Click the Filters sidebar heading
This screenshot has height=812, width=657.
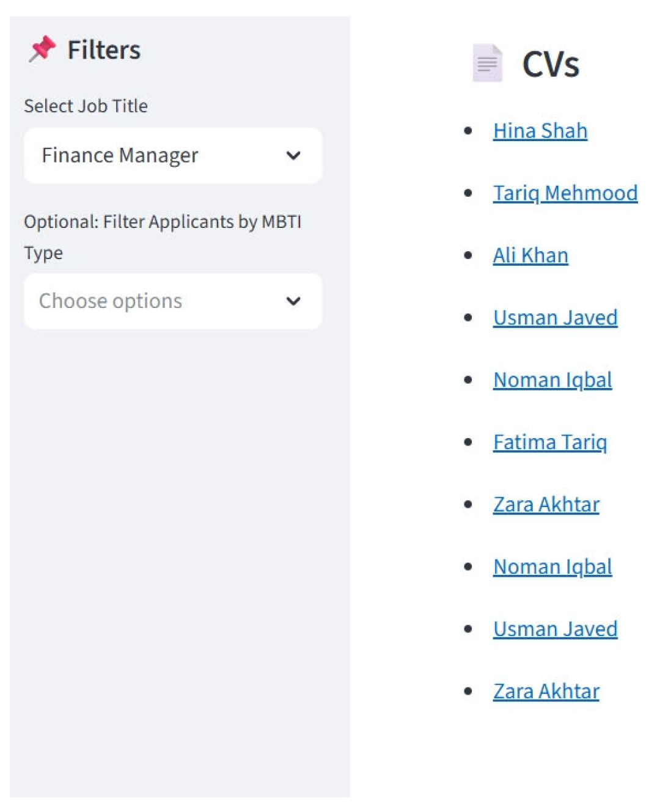pos(104,50)
